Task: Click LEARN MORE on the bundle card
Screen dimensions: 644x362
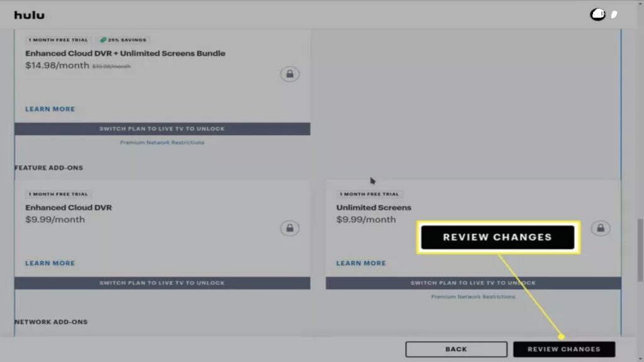Action: point(49,109)
